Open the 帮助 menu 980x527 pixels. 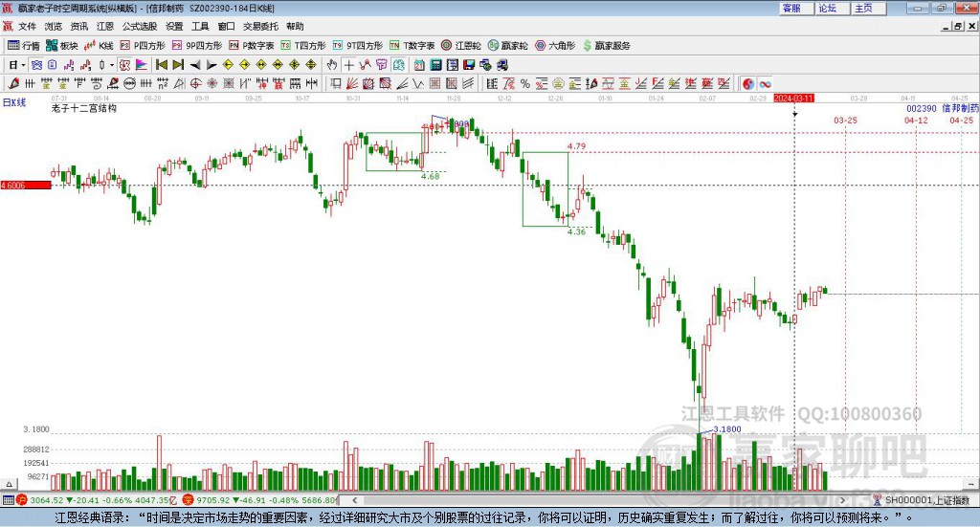pyautogui.click(x=295, y=26)
